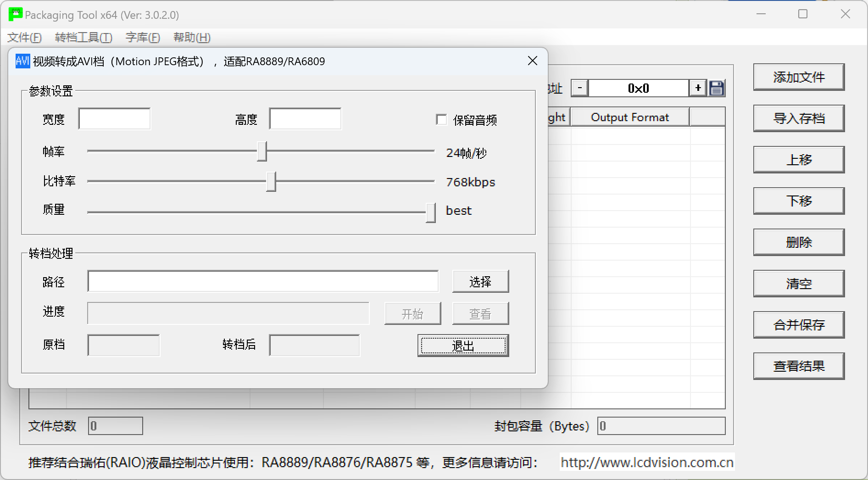The image size is (868, 480).
Task: Close the AVI conversion dialog
Action: point(532,61)
